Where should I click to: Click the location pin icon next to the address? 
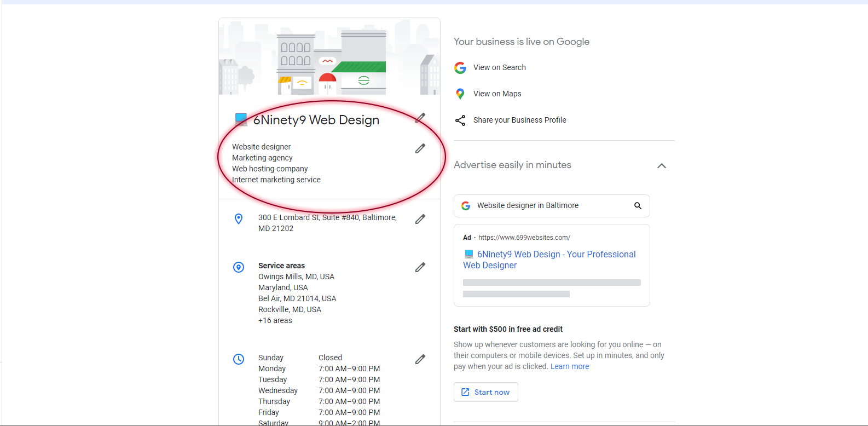(239, 219)
